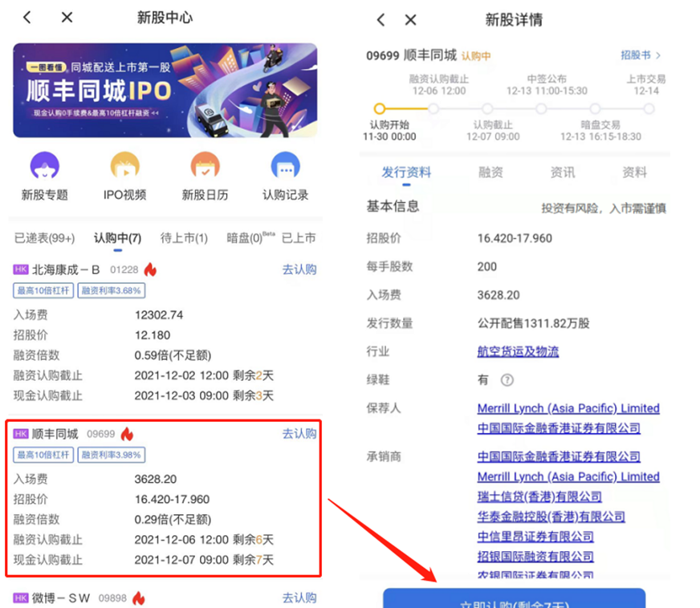Viewport: 700px width, 608px height.
Task: Click 去认购 for 顺丰同城
Action: (299, 434)
